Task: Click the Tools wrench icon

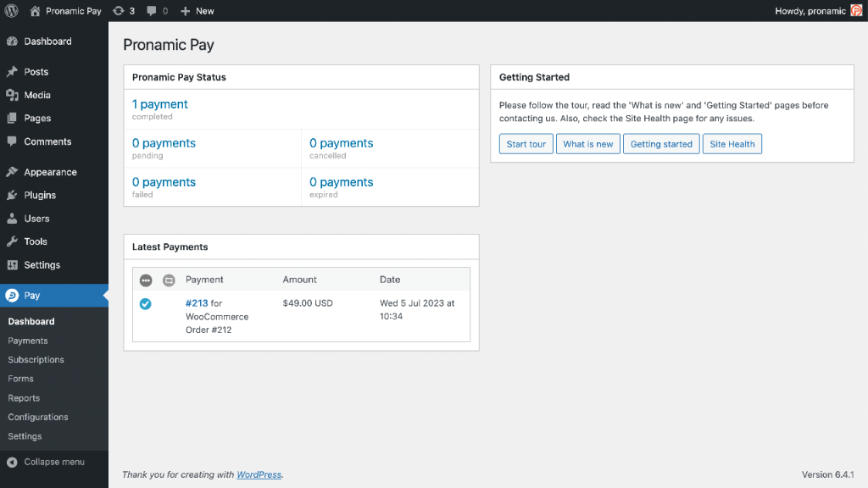Action: click(x=12, y=241)
